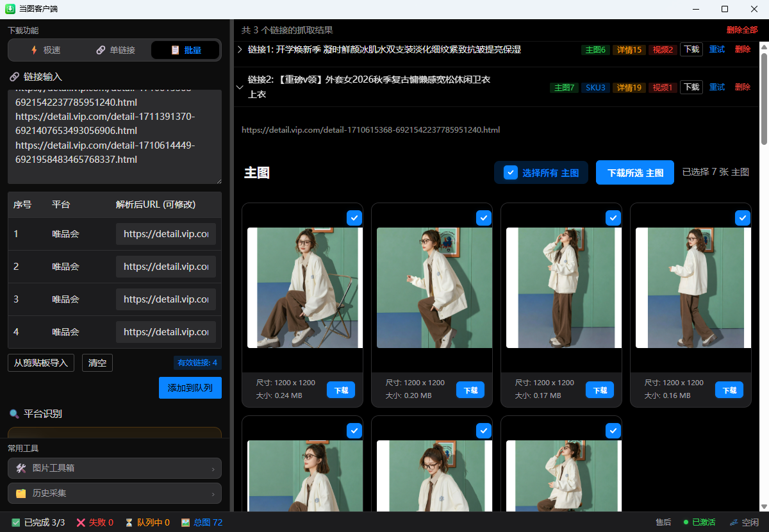Click the link icon beside 链接输入
769x532 pixels.
point(14,77)
